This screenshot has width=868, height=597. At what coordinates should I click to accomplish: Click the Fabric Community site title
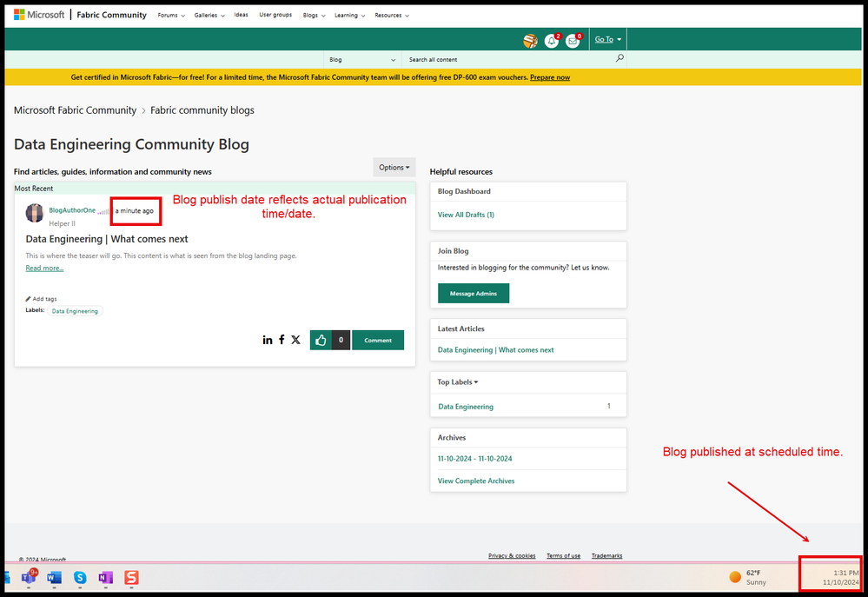click(111, 15)
